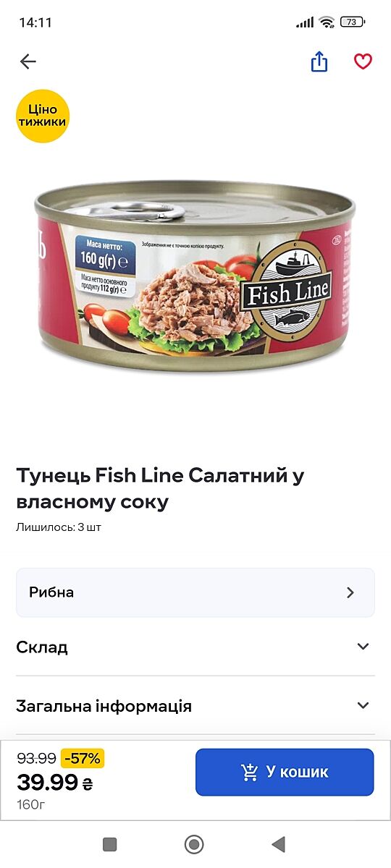Tap the yellow Ціно тижики badge

pyautogui.click(x=43, y=116)
